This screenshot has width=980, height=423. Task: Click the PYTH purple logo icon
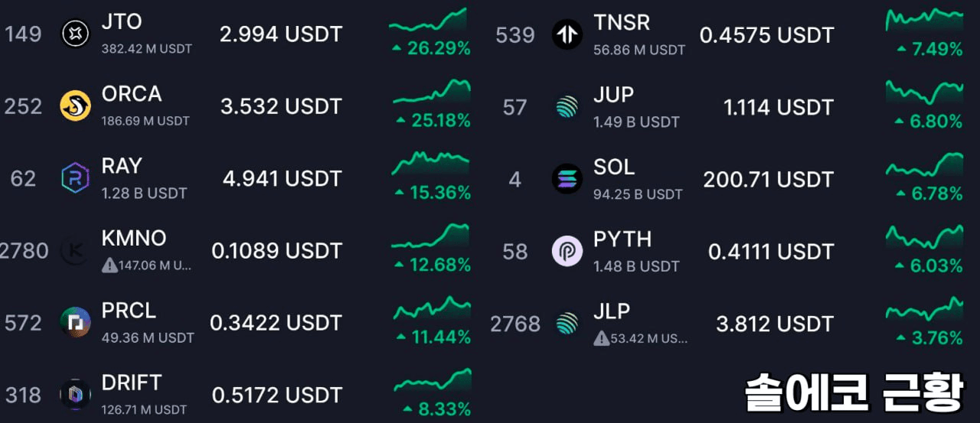tap(567, 251)
